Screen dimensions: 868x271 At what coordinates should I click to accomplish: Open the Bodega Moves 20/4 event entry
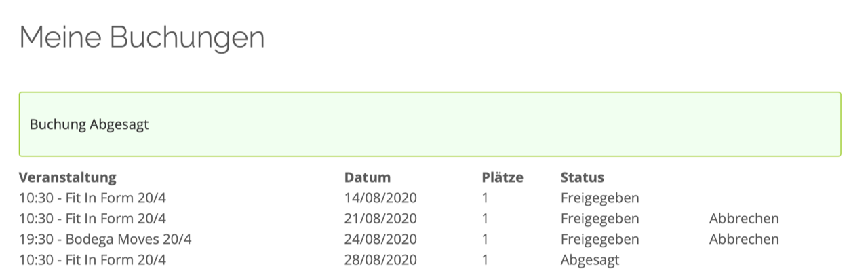[105, 239]
